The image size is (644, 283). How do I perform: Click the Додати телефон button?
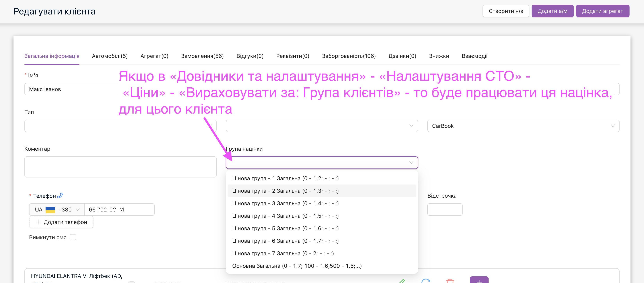click(x=61, y=222)
